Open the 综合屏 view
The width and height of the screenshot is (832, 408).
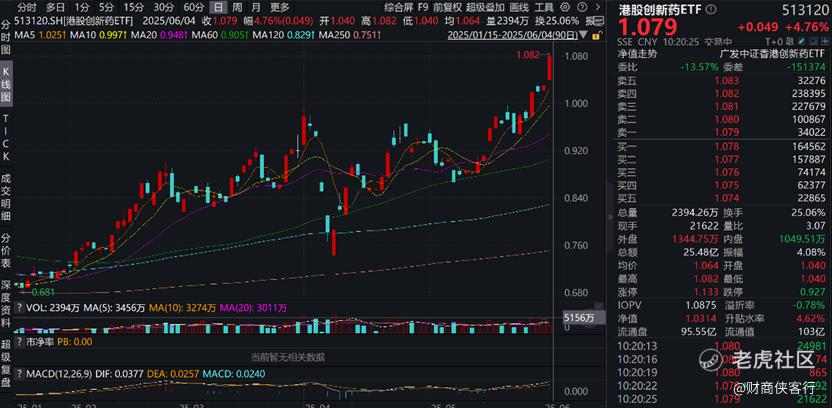click(x=399, y=7)
